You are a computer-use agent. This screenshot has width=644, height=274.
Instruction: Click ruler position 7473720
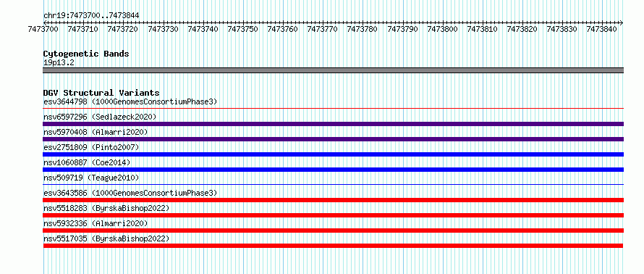click(x=122, y=29)
